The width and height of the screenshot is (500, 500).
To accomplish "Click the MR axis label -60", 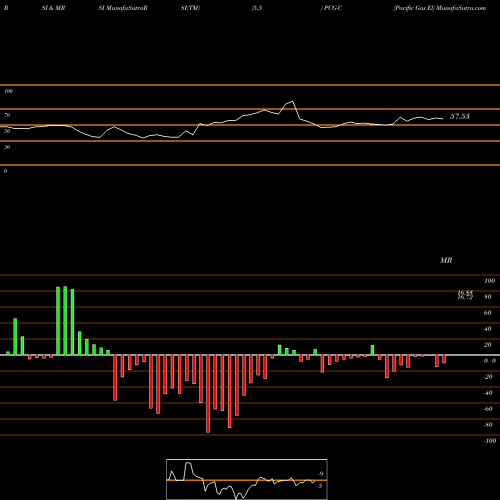I will click(488, 409).
